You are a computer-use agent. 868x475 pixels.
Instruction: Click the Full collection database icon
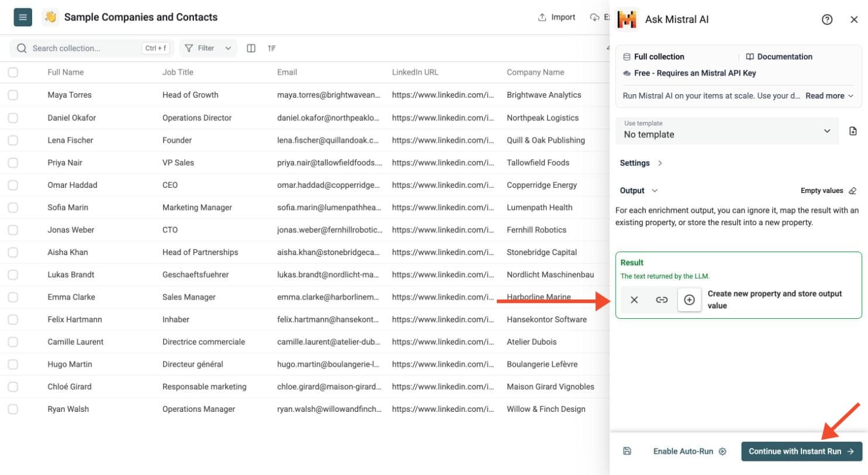point(627,57)
